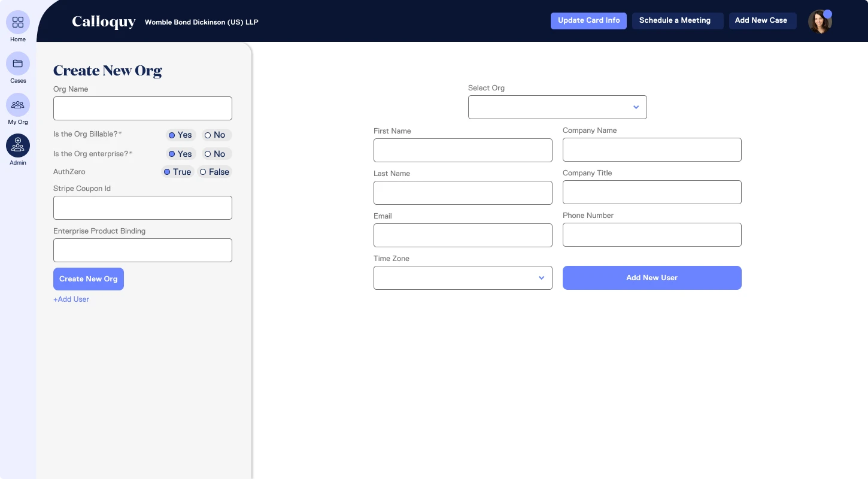This screenshot has height=479, width=868.
Task: Expand the Time Zone dropdown
Action: click(x=463, y=278)
